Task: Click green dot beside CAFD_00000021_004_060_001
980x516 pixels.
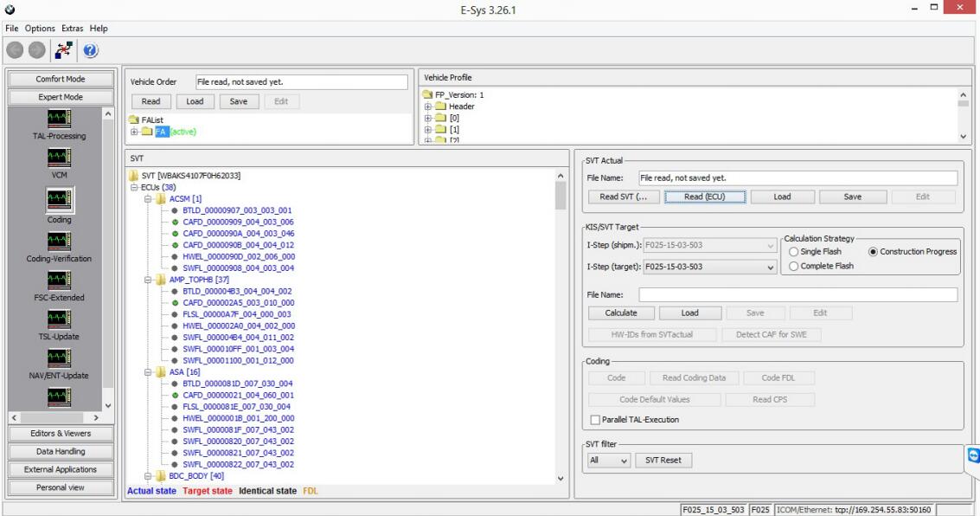Action: point(175,396)
